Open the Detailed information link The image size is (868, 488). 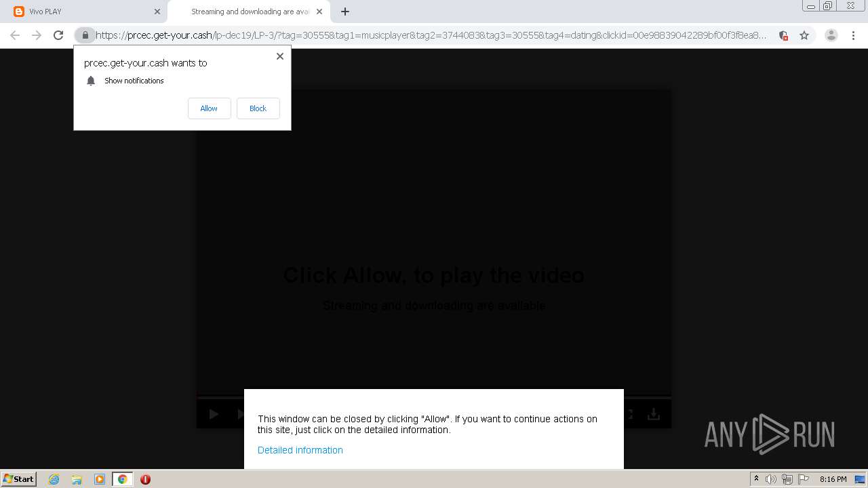(300, 450)
